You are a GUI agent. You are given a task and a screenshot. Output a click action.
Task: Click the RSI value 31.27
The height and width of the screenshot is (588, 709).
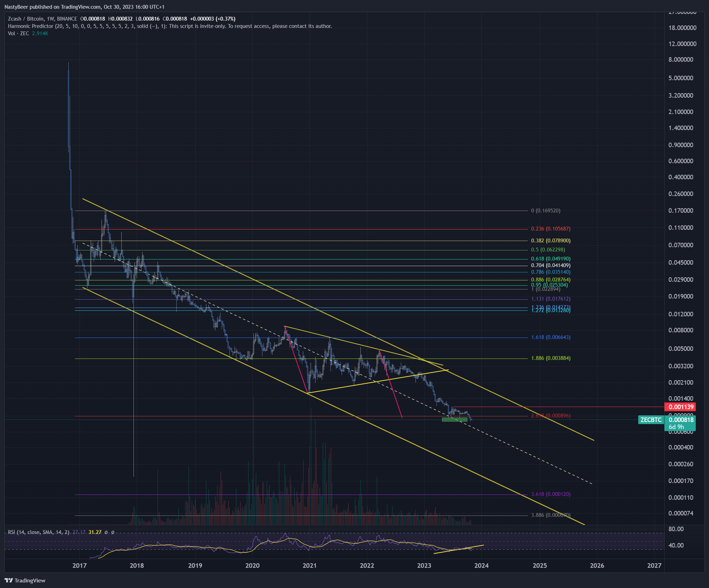[95, 532]
